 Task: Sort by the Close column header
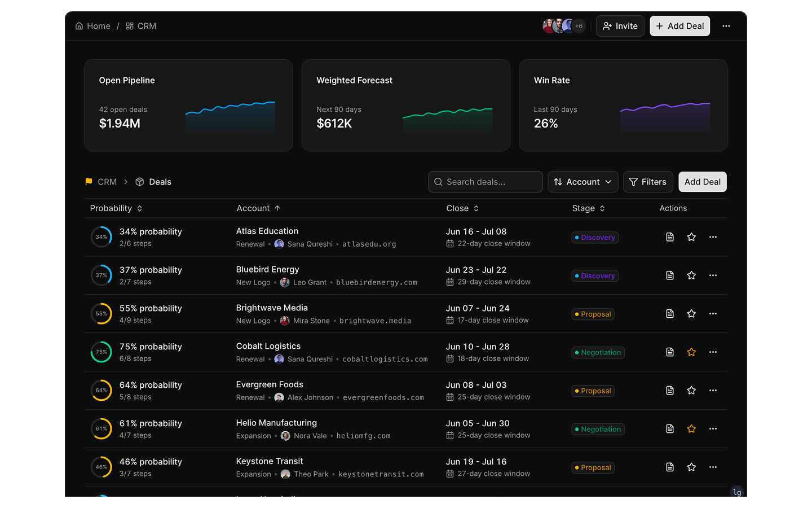click(x=462, y=208)
